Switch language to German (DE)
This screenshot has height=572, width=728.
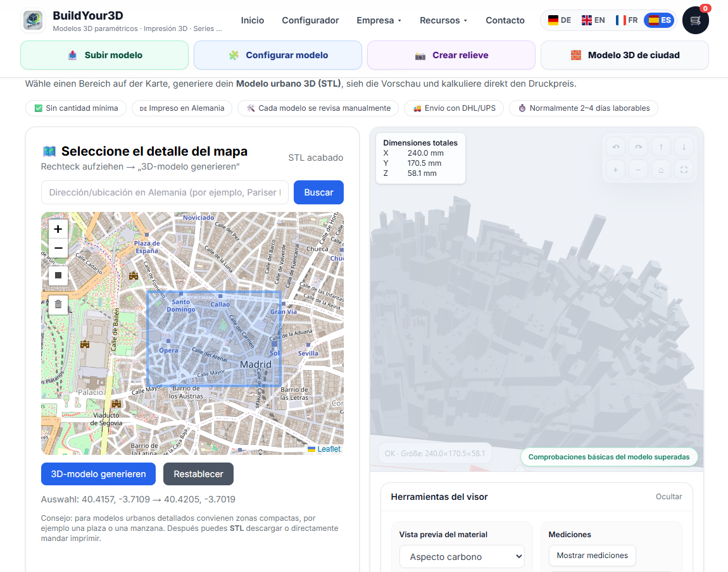coord(560,20)
